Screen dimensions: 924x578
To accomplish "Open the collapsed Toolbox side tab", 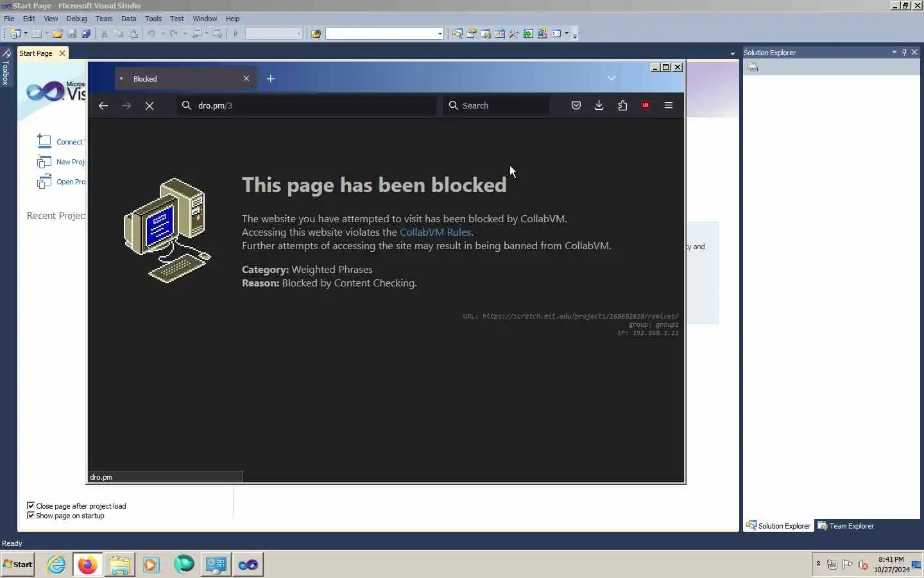I will tap(6, 67).
